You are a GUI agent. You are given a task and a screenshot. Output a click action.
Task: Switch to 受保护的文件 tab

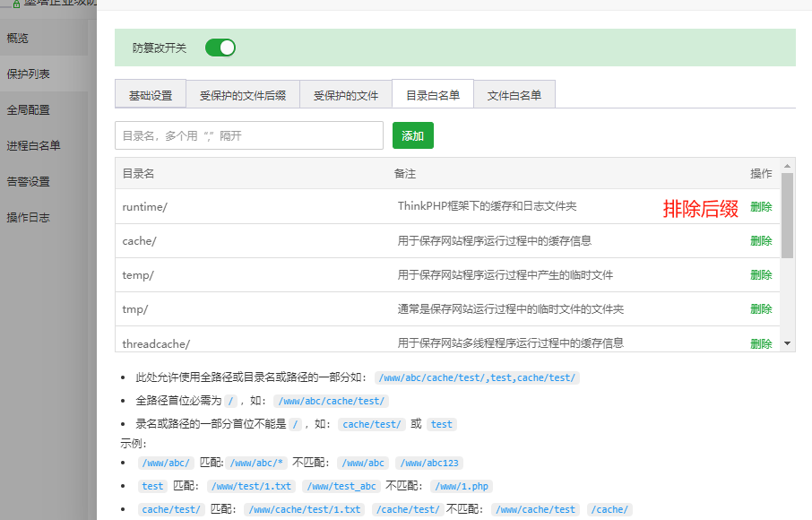[x=345, y=94]
